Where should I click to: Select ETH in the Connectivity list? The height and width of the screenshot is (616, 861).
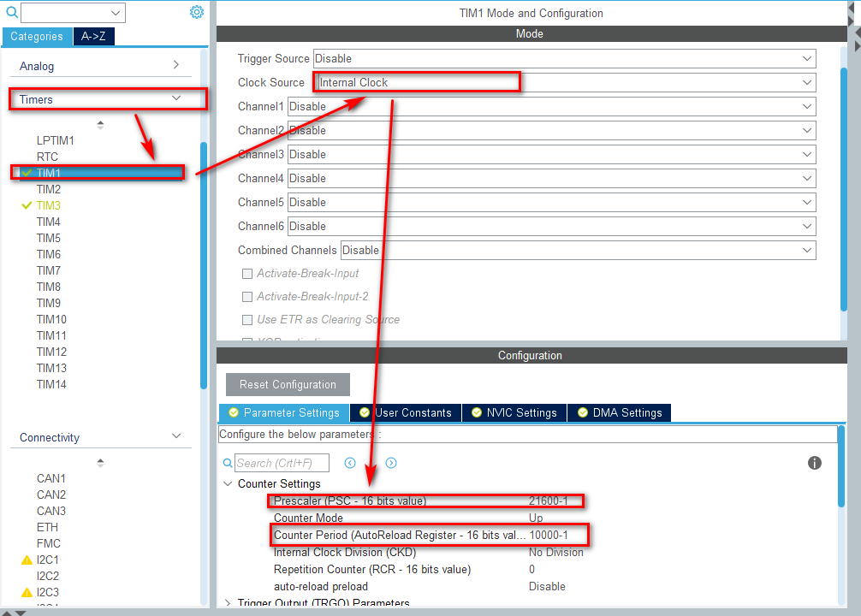pyautogui.click(x=47, y=527)
